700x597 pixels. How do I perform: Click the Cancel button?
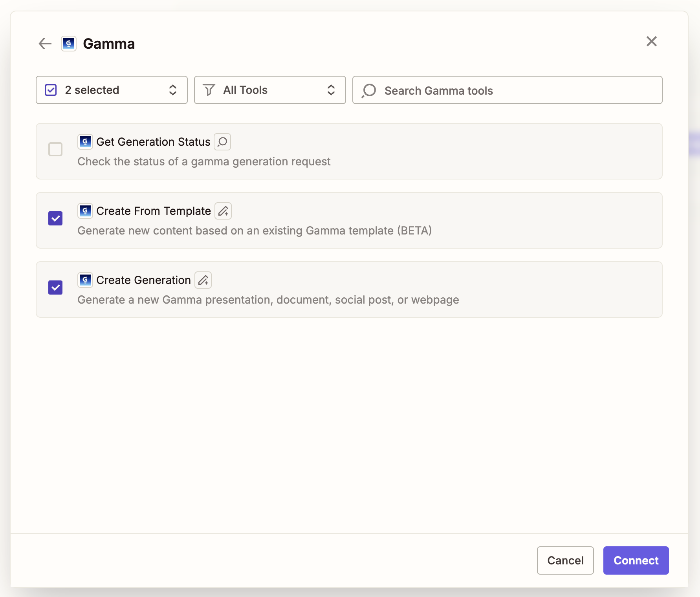coord(565,560)
